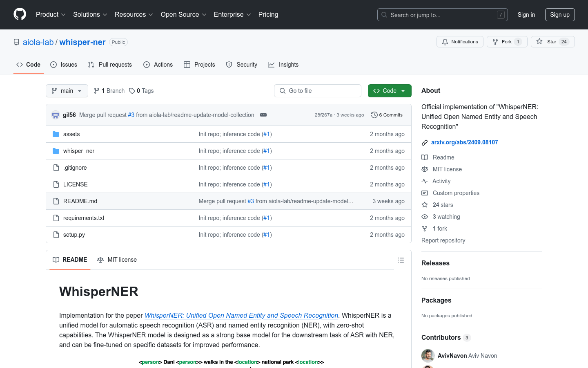Click Report repository
The width and height of the screenshot is (588, 368).
point(443,240)
